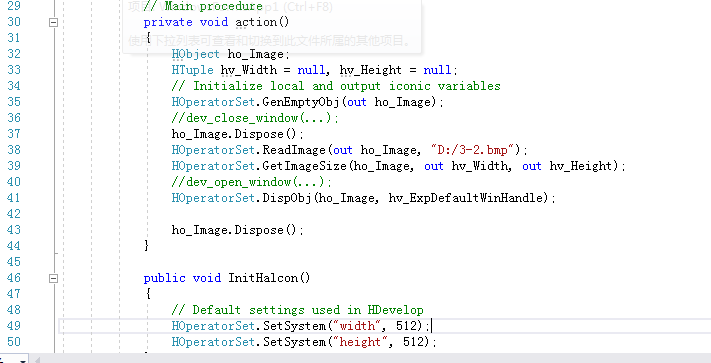This screenshot has width=711, height=363.
Task: Click line number 46 in the gutter
Action: coord(14,278)
